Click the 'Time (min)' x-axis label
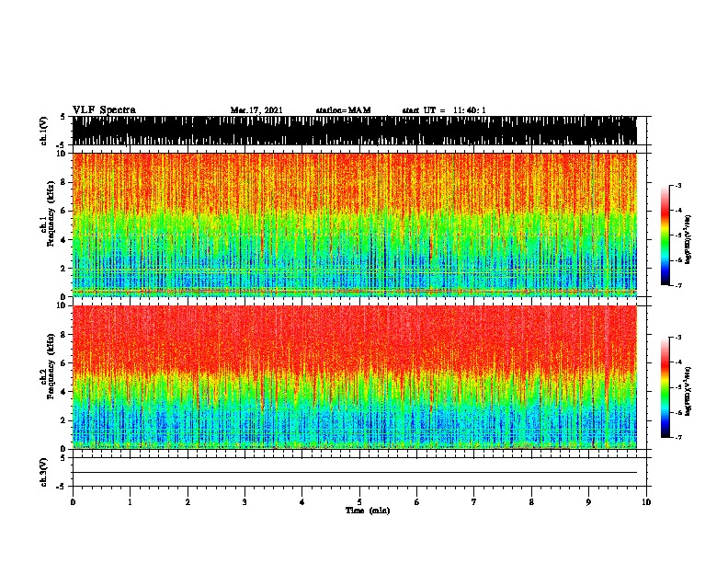728x563 pixels. point(368,511)
